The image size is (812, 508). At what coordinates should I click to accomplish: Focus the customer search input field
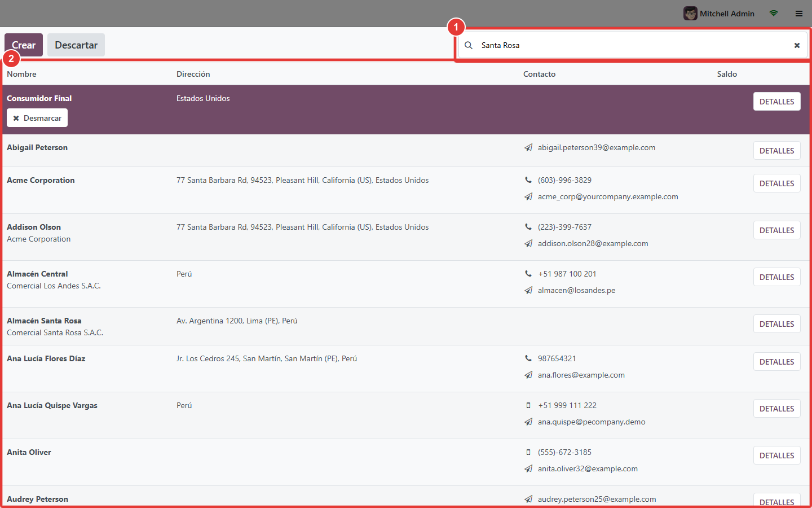pyautogui.click(x=633, y=45)
